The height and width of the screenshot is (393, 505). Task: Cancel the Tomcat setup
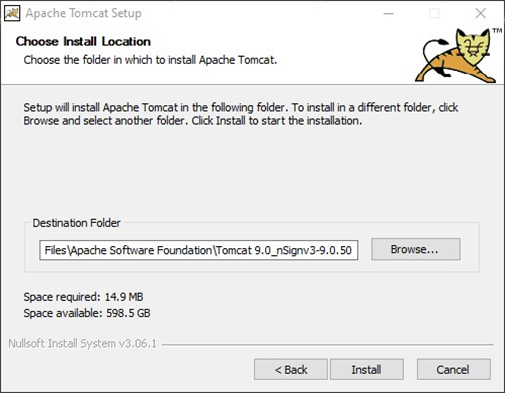click(453, 369)
